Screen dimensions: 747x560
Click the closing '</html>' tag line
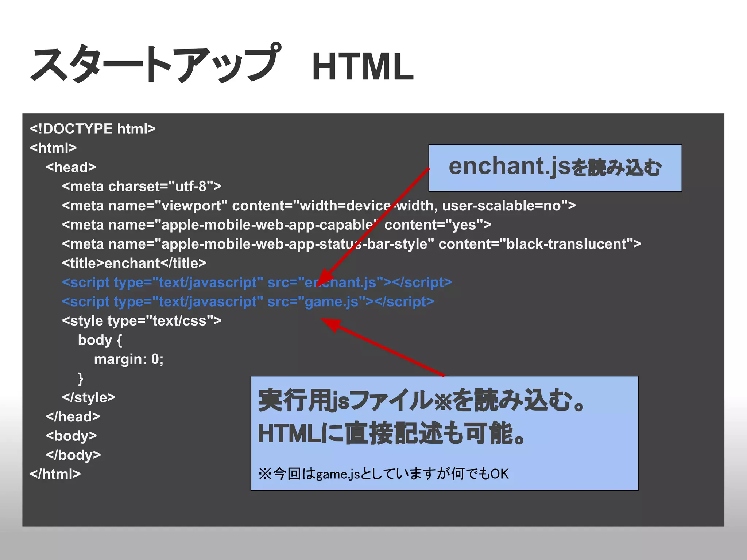[55, 474]
